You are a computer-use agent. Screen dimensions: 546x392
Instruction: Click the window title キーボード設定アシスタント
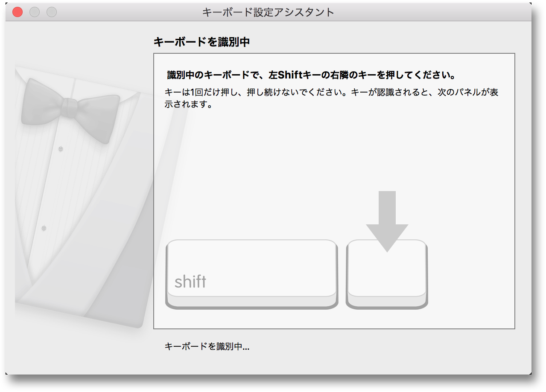[x=268, y=12]
